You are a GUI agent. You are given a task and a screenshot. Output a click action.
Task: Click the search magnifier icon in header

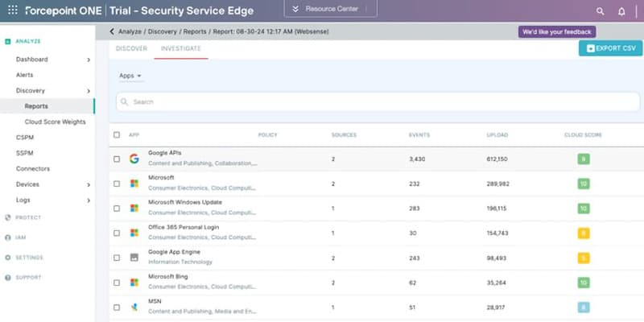pyautogui.click(x=600, y=11)
